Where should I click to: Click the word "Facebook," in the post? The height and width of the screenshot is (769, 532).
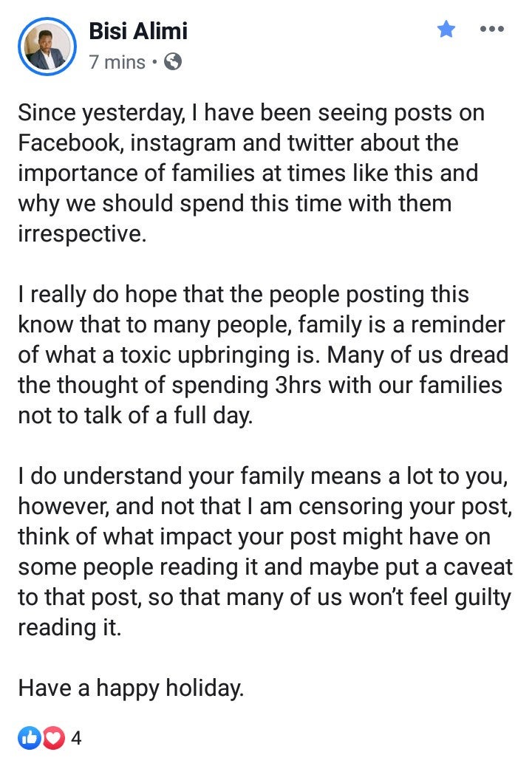pyautogui.click(x=69, y=143)
